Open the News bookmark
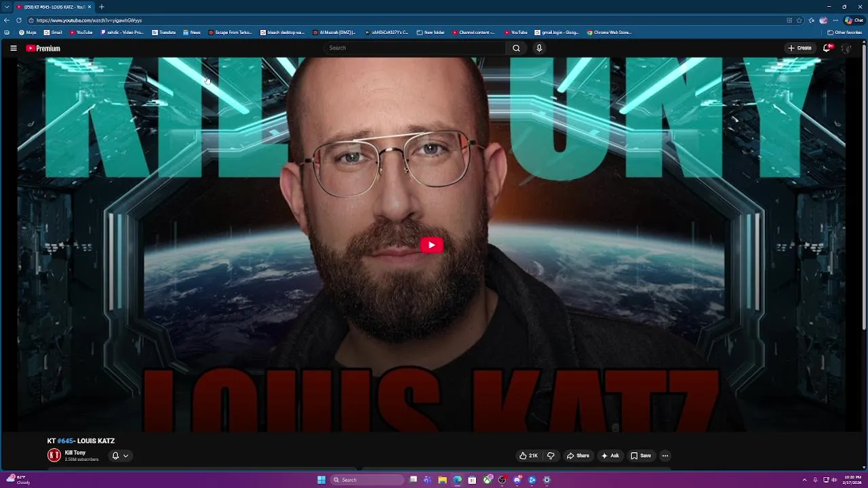This screenshot has height=488, width=868. pyautogui.click(x=192, y=33)
